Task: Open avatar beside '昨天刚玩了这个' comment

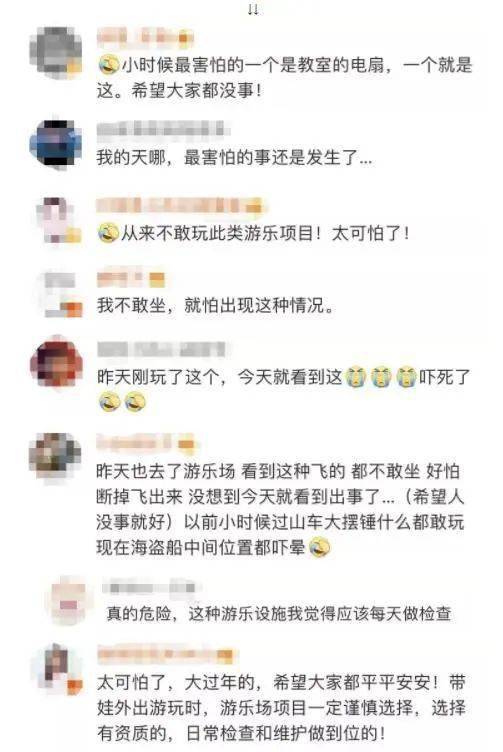Action: [56, 362]
